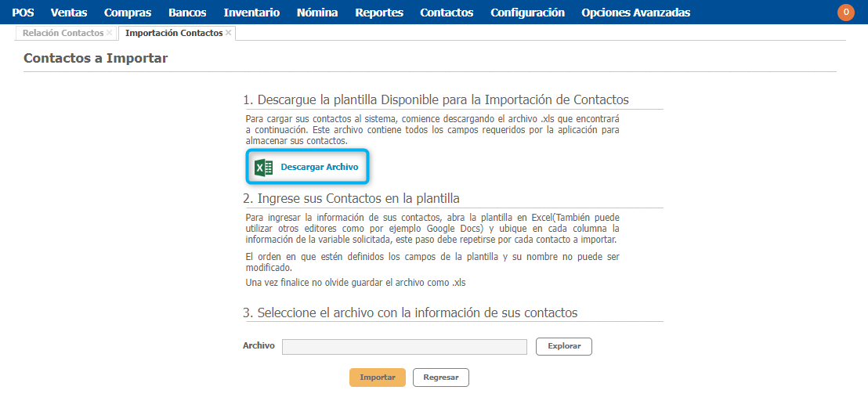The image size is (868, 401).
Task: Open the Nómina menu
Action: tap(317, 13)
